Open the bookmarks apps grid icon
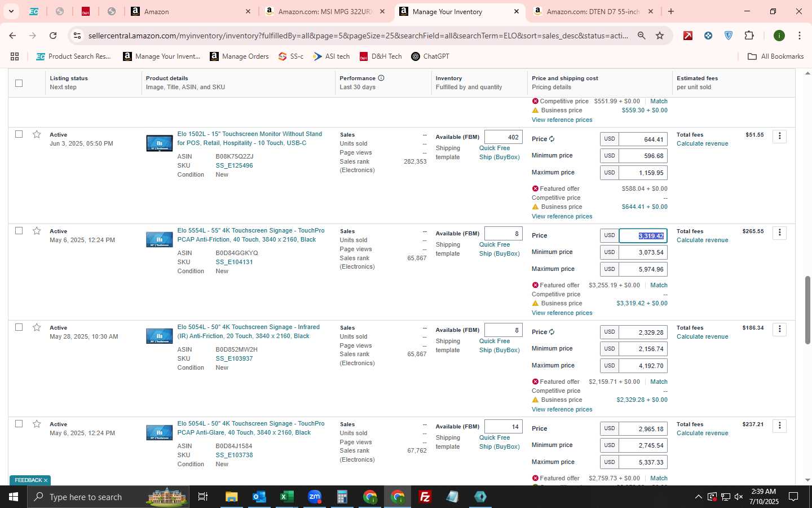812x508 pixels. [x=15, y=56]
